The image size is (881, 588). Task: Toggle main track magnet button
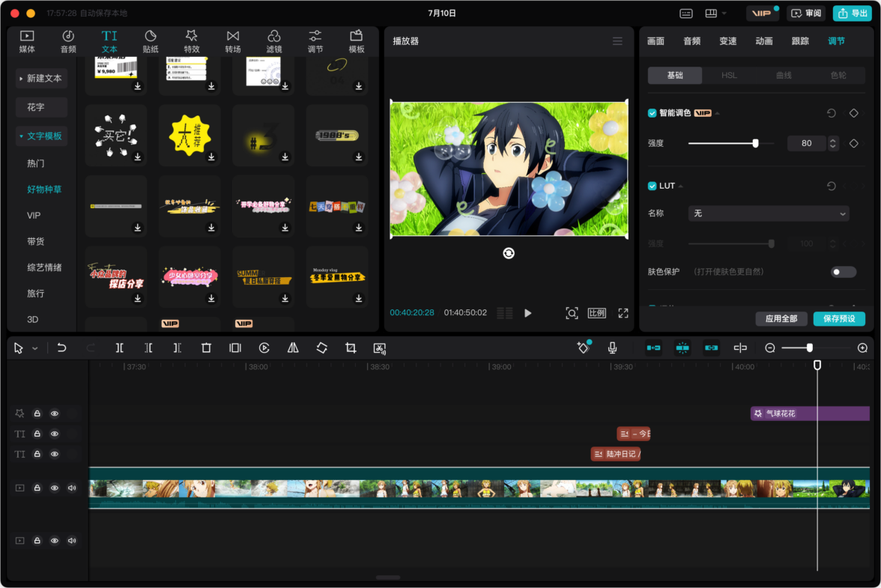653,348
